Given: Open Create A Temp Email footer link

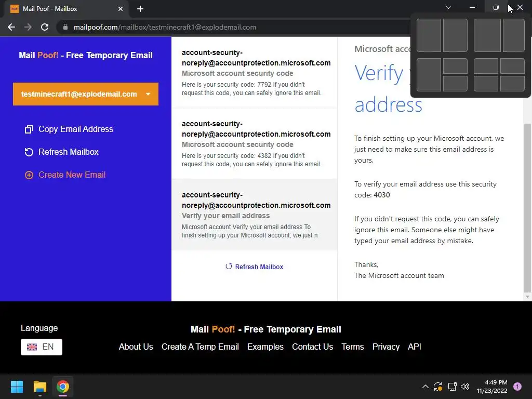Looking at the screenshot, I should click(200, 347).
